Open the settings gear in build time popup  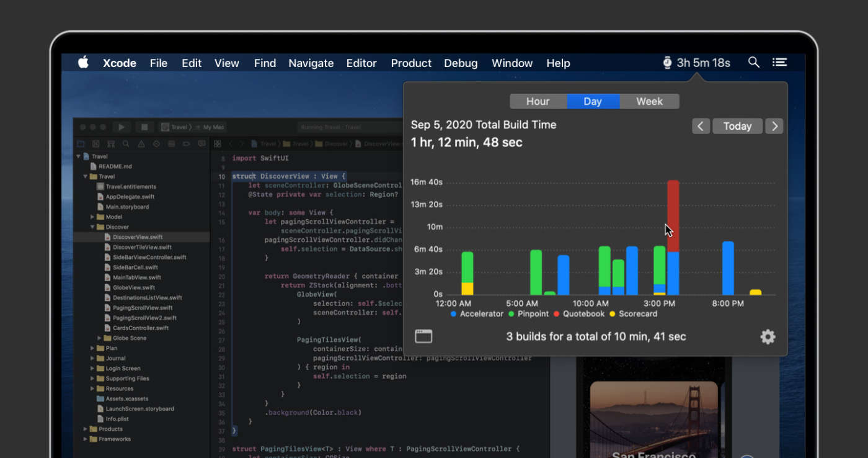pyautogui.click(x=768, y=336)
